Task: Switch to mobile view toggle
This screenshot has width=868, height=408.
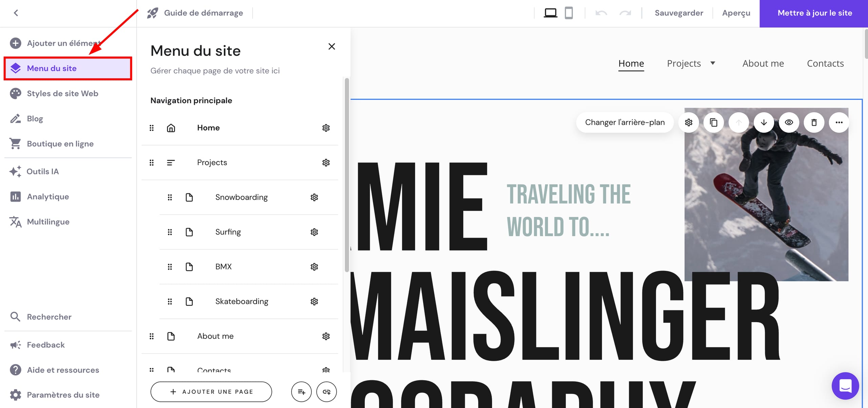Action: coord(569,13)
